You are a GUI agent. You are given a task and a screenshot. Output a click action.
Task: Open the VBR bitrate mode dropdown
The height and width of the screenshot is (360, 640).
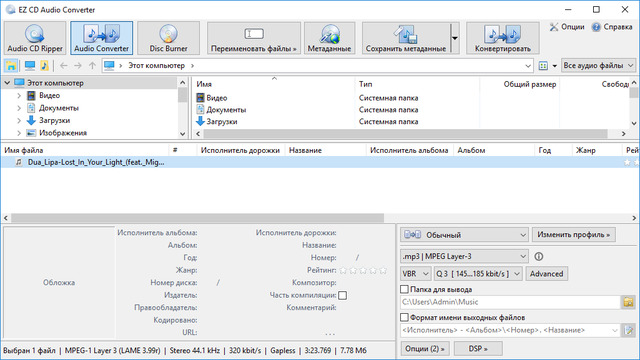tap(416, 274)
